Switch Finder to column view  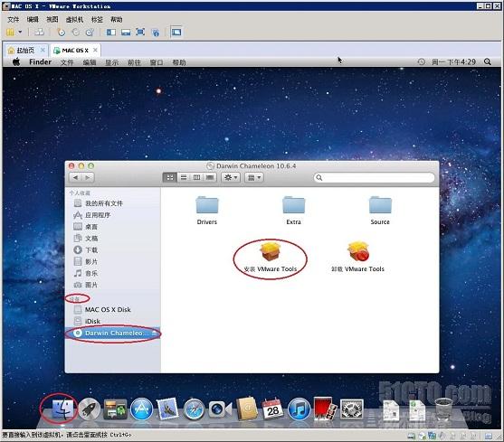(196, 177)
